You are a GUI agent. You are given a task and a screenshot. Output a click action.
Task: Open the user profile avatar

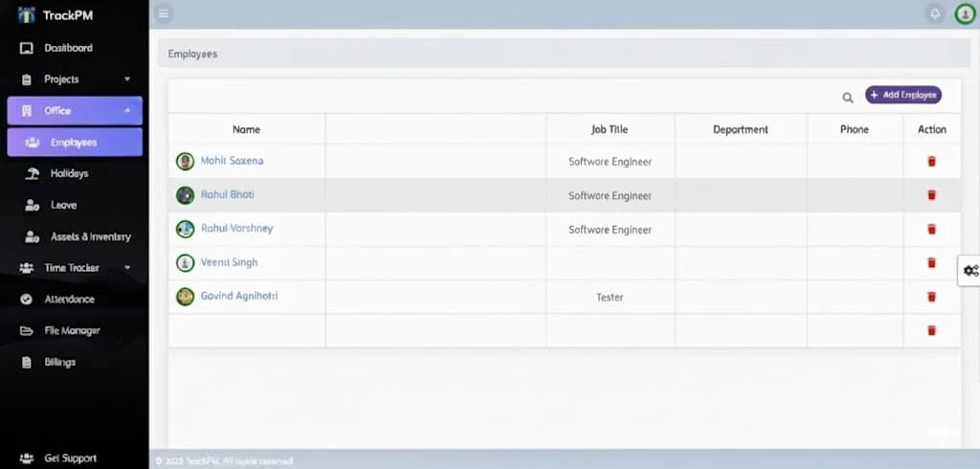click(965, 13)
